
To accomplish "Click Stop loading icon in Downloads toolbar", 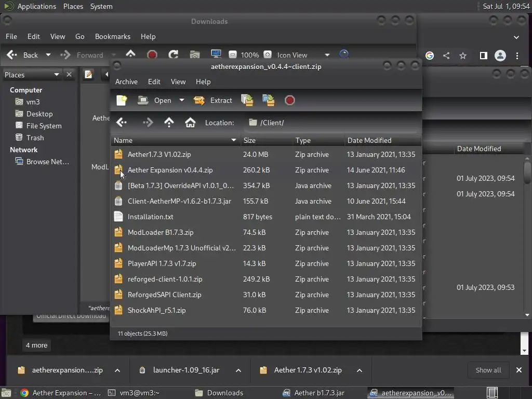I will point(152,55).
